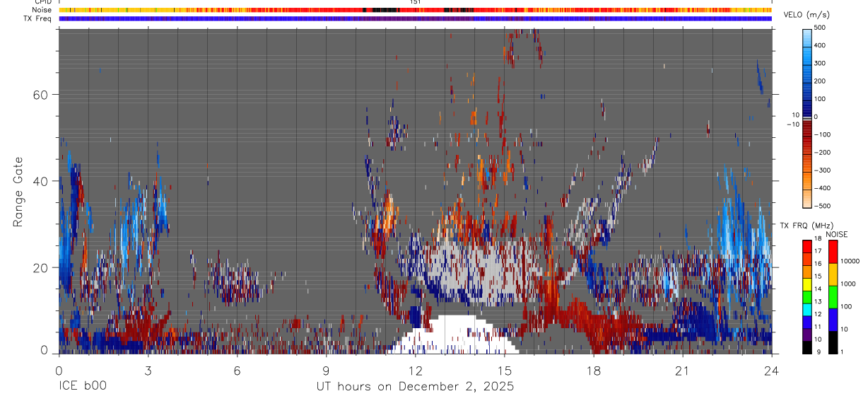Click the green swatch in NOISE legend
This screenshot has width=868, height=401.
pyautogui.click(x=833, y=297)
